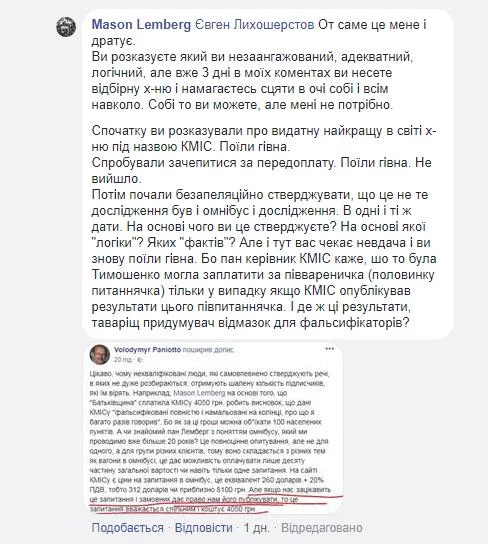Click the Mason Lemberg commenter name

tap(141, 25)
